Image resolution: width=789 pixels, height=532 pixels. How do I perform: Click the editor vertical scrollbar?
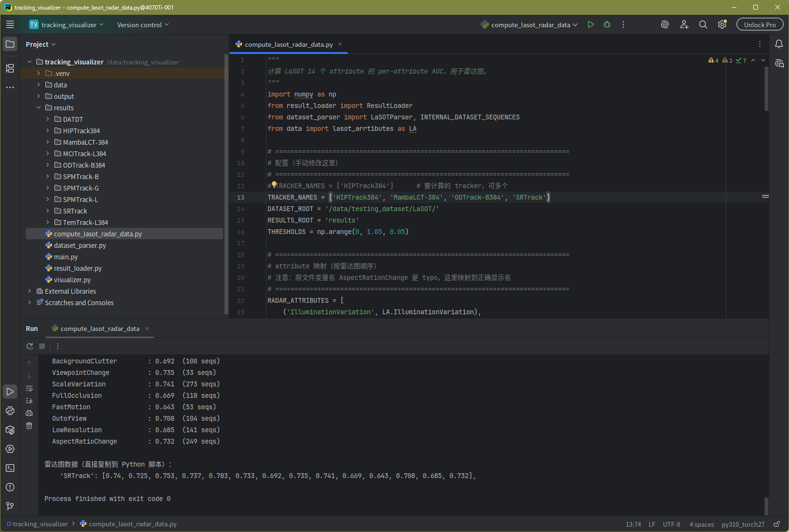click(766, 89)
